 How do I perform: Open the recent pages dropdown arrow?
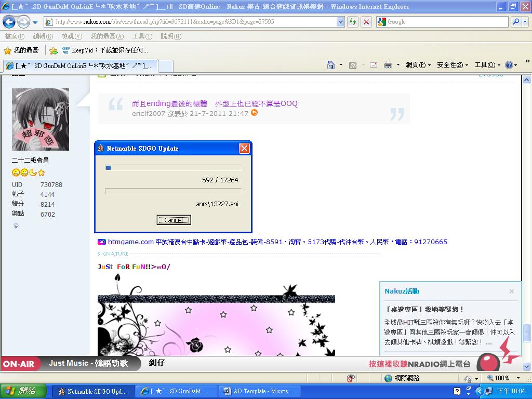point(35,22)
